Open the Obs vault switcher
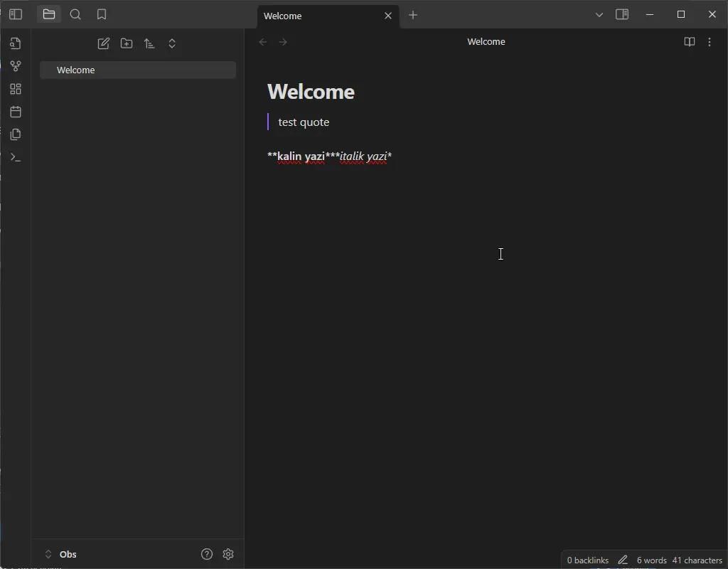This screenshot has height=569, width=728. coord(60,554)
